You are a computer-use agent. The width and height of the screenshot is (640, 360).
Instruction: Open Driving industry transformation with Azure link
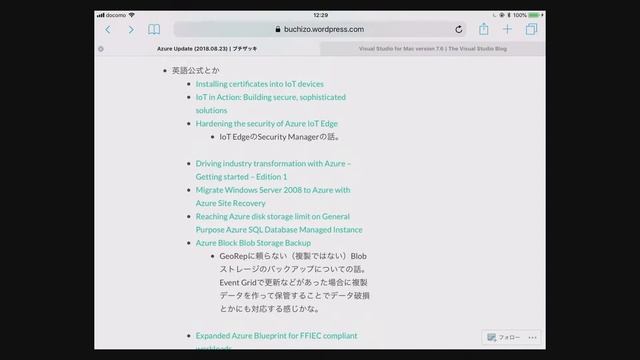(273, 170)
